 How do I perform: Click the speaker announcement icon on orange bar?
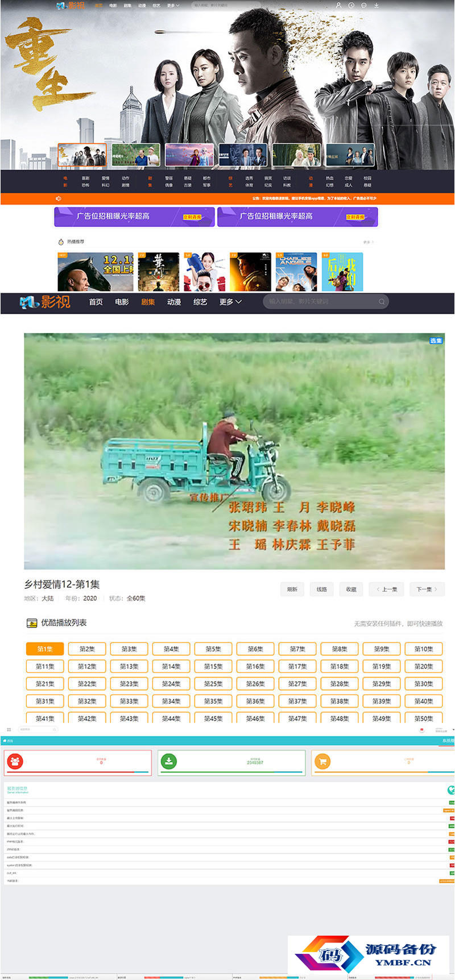(x=59, y=198)
